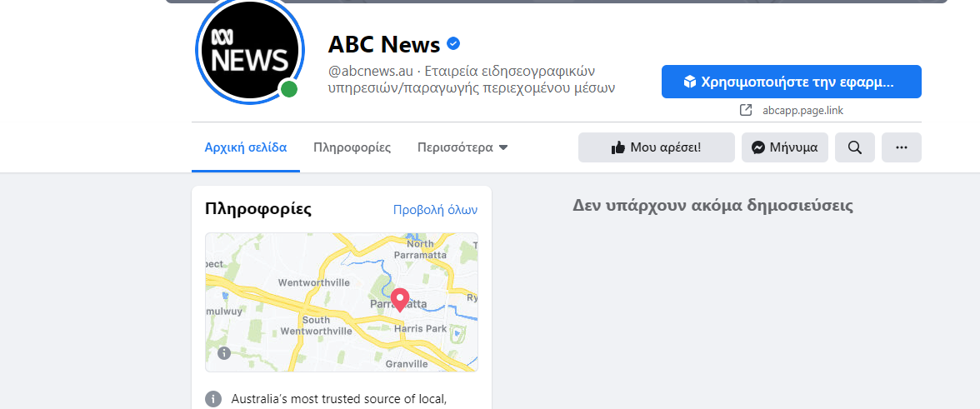Search the page with magnifier icon
The image size is (980, 409).
point(854,147)
